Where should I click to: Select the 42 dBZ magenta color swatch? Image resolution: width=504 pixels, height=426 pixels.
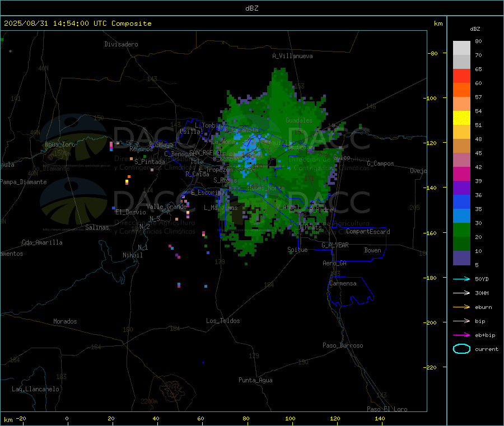(461, 174)
